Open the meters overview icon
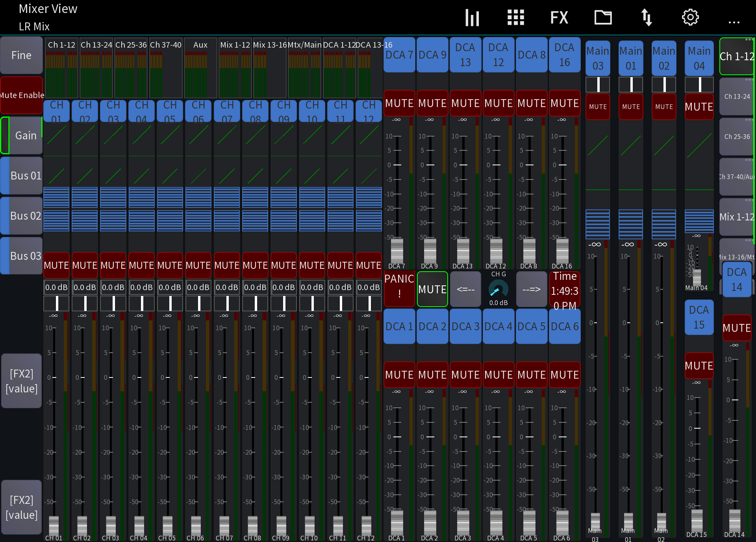This screenshot has height=542, width=756. pyautogui.click(x=472, y=17)
